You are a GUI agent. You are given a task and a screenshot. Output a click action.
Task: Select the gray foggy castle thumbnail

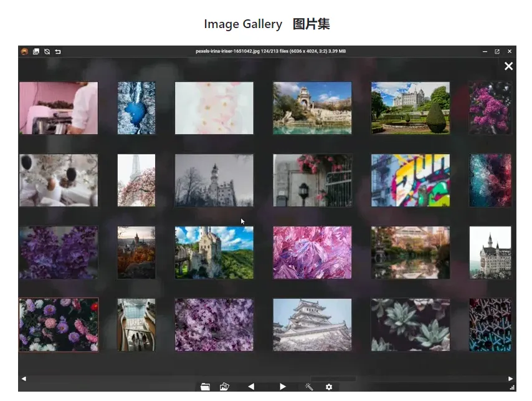point(214,180)
